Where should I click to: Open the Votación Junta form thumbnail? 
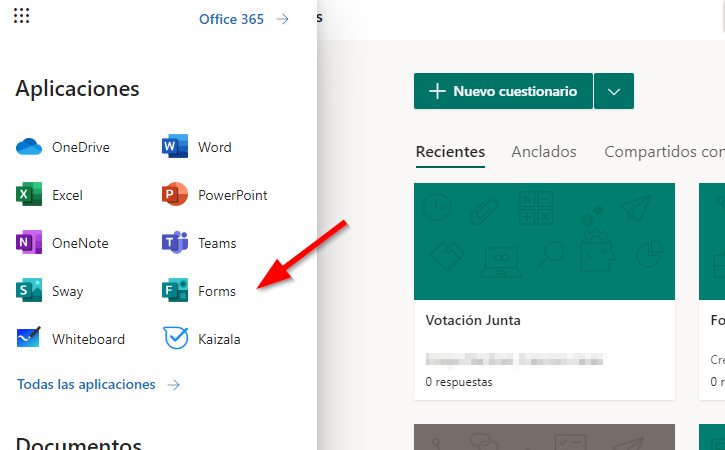(544, 241)
